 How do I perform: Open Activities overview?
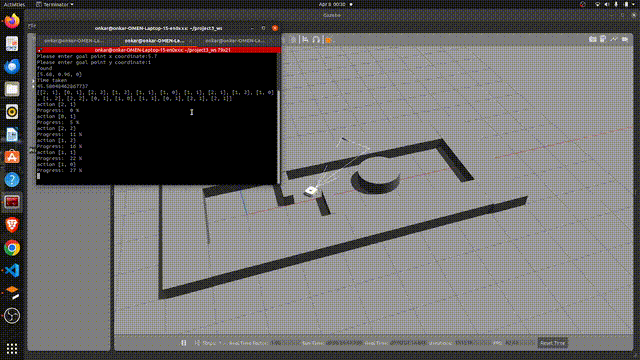(14, 4)
